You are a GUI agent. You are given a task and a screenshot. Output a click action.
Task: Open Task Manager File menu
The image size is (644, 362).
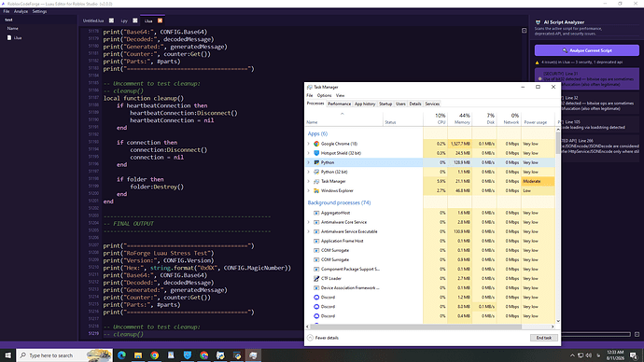pyautogui.click(x=309, y=95)
